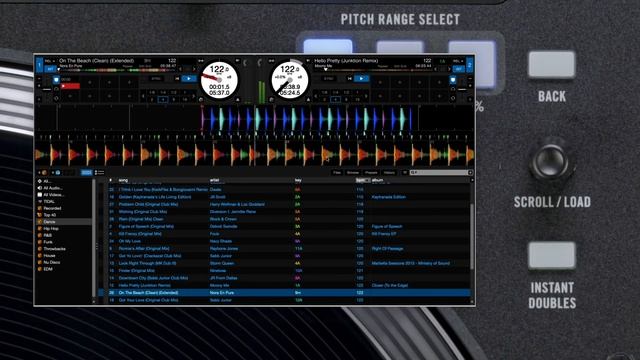
Task: Sort library by the key column header
Action: coord(298,180)
